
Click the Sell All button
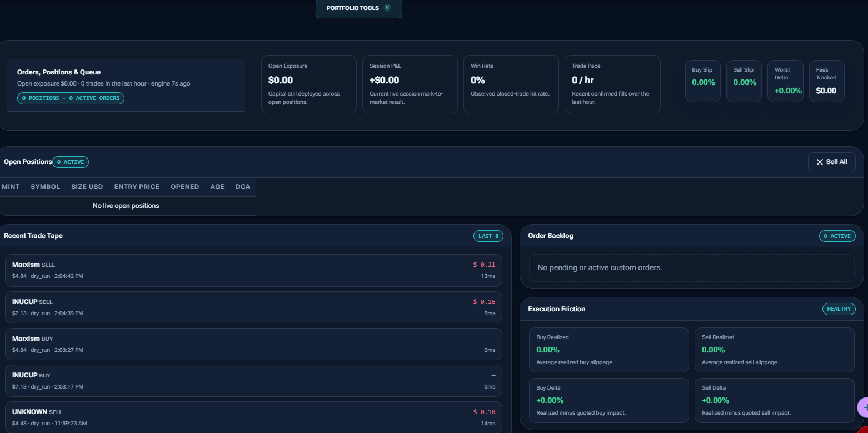[x=831, y=162]
